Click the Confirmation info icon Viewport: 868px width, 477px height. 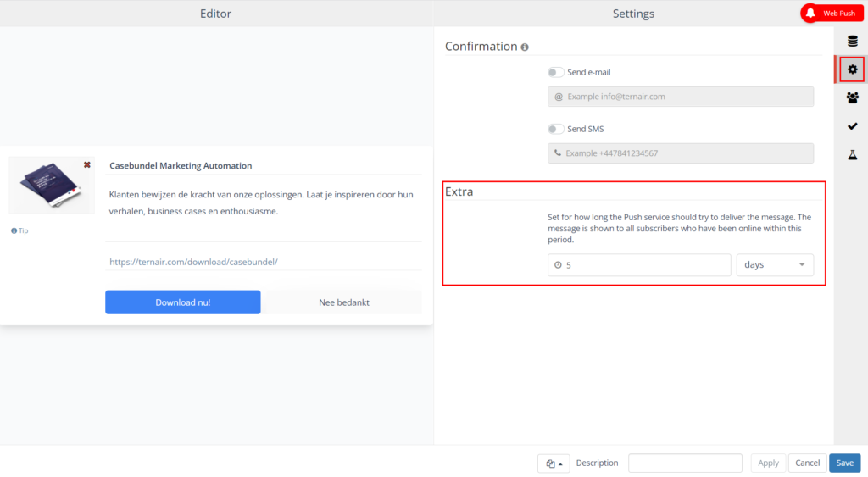click(x=525, y=47)
